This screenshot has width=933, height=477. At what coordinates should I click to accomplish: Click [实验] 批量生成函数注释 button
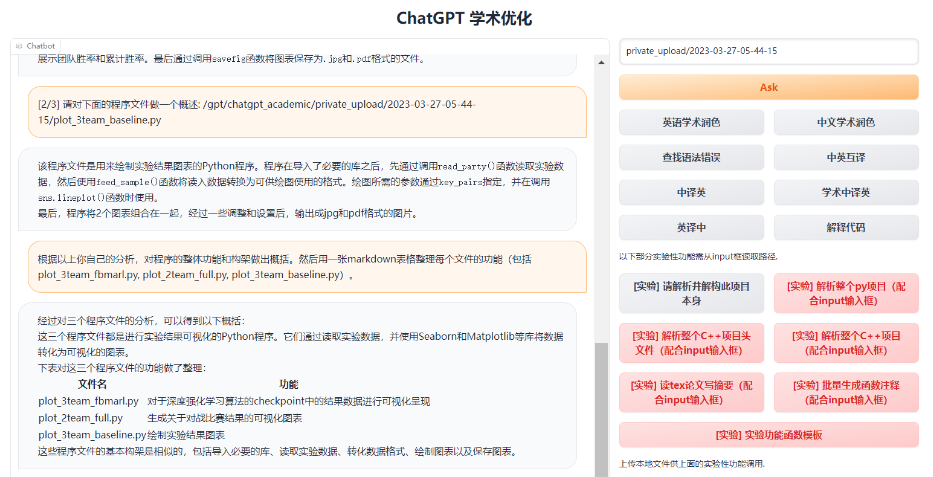pyautogui.click(x=846, y=393)
